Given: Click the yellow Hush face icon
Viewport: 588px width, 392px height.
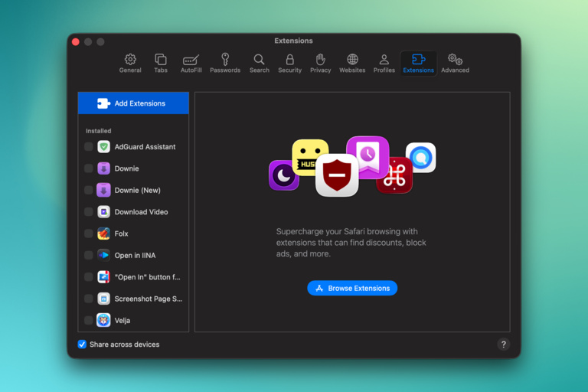Looking at the screenshot, I should click(309, 158).
